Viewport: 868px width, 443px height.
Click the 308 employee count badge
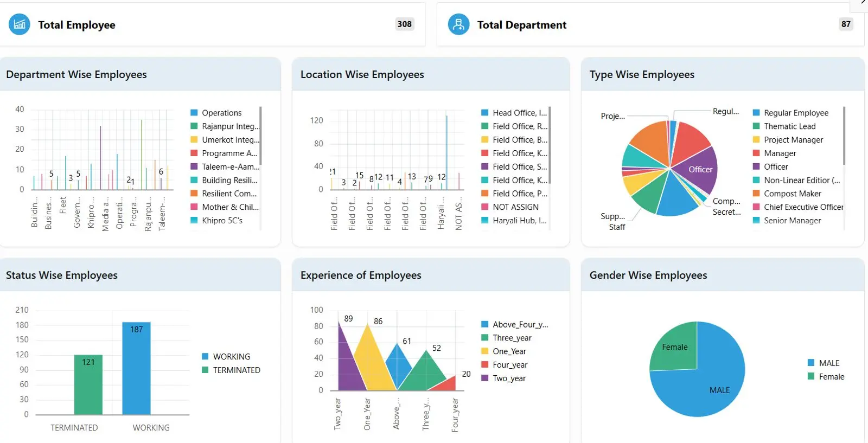[404, 24]
